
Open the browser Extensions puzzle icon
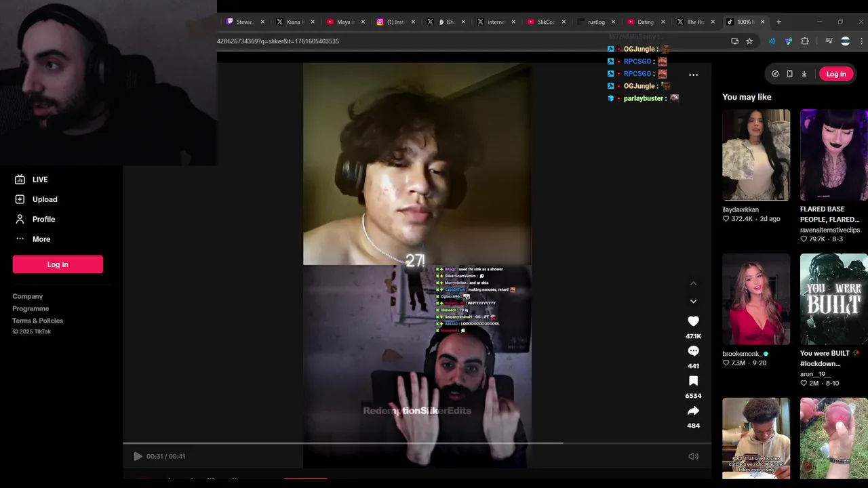[805, 41]
